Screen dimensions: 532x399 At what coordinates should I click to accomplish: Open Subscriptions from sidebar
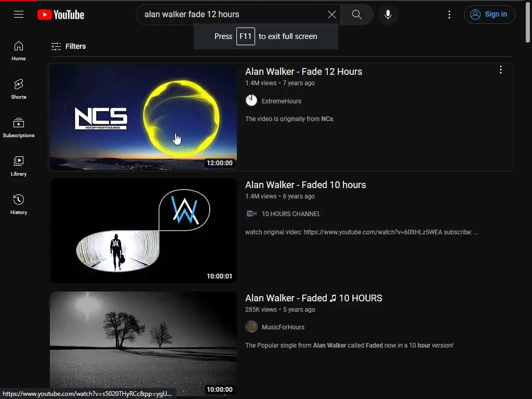pos(19,128)
